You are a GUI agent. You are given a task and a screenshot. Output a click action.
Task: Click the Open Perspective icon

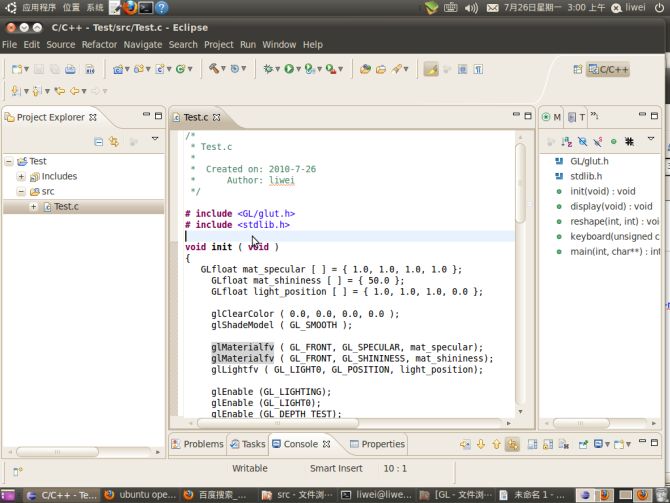pos(578,69)
